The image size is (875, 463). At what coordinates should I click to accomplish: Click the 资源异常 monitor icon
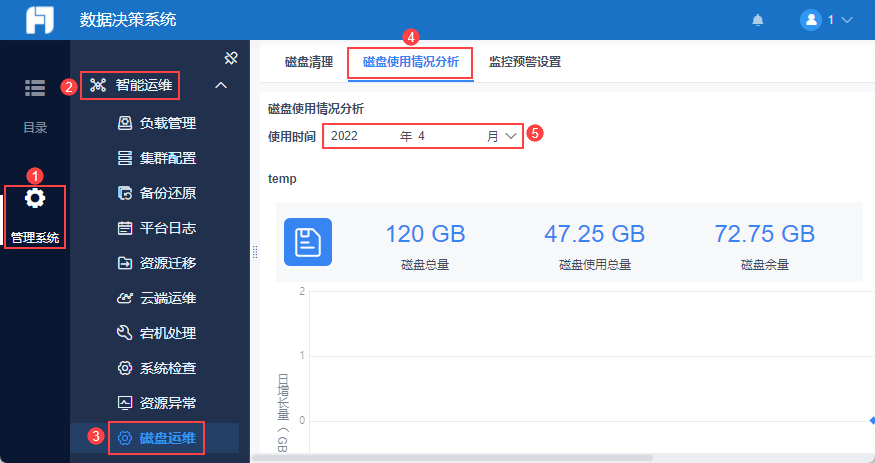(x=125, y=403)
